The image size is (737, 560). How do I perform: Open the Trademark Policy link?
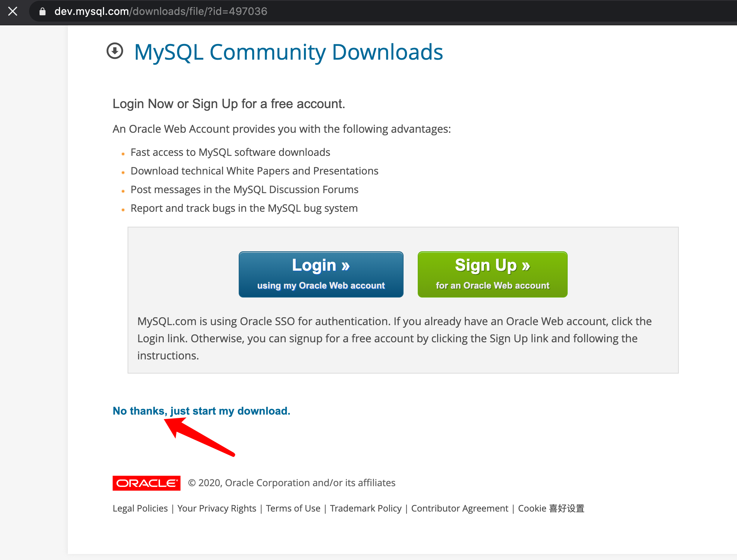(x=366, y=509)
